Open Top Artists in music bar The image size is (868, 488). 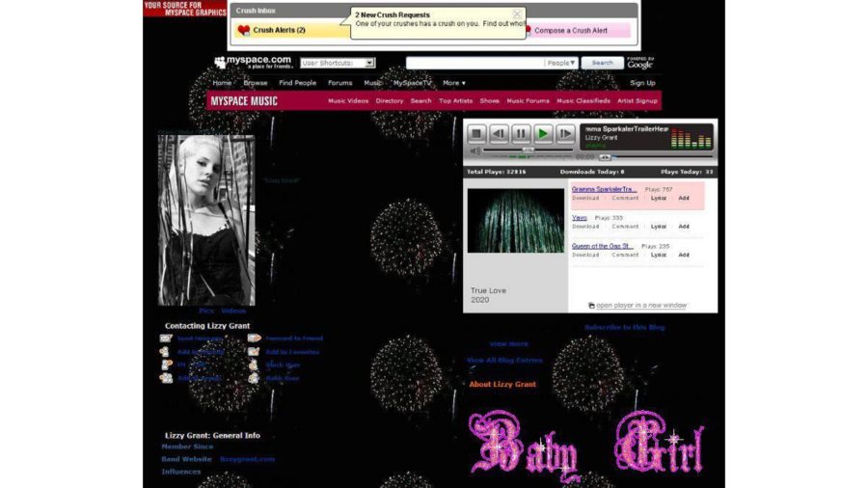click(x=455, y=100)
